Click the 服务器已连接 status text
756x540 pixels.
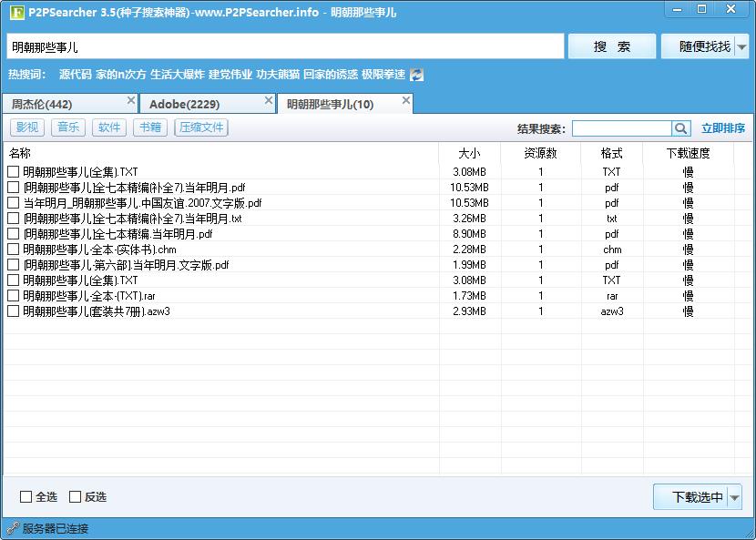click(56, 528)
